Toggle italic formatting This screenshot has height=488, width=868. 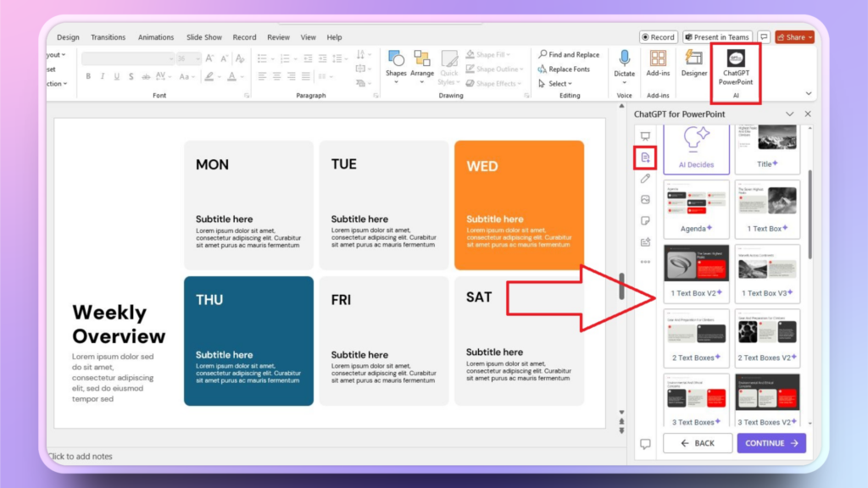pos(103,76)
